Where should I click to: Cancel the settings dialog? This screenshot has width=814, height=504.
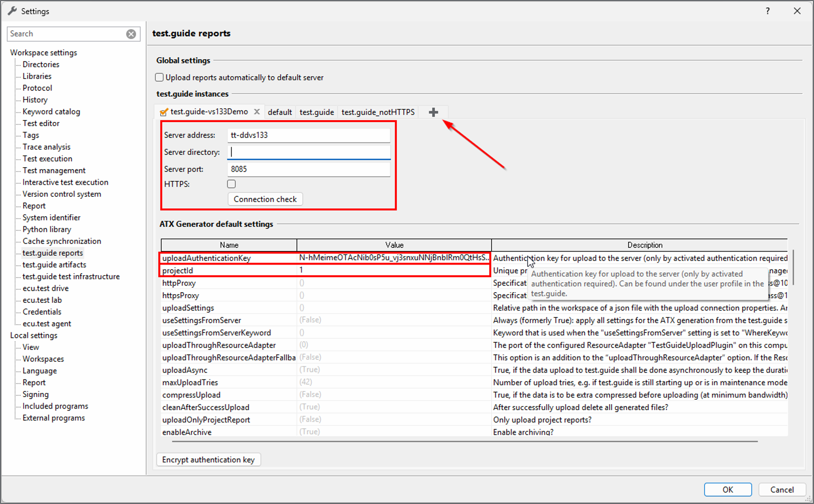click(x=782, y=489)
